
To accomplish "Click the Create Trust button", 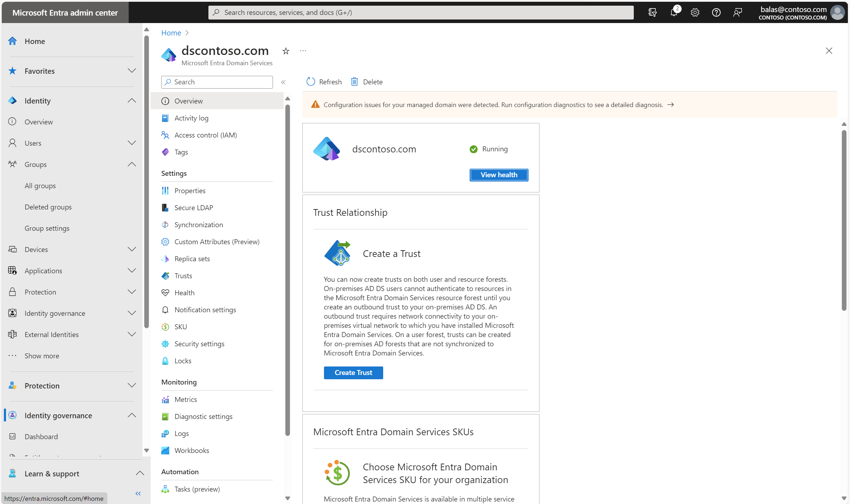I will point(353,372).
